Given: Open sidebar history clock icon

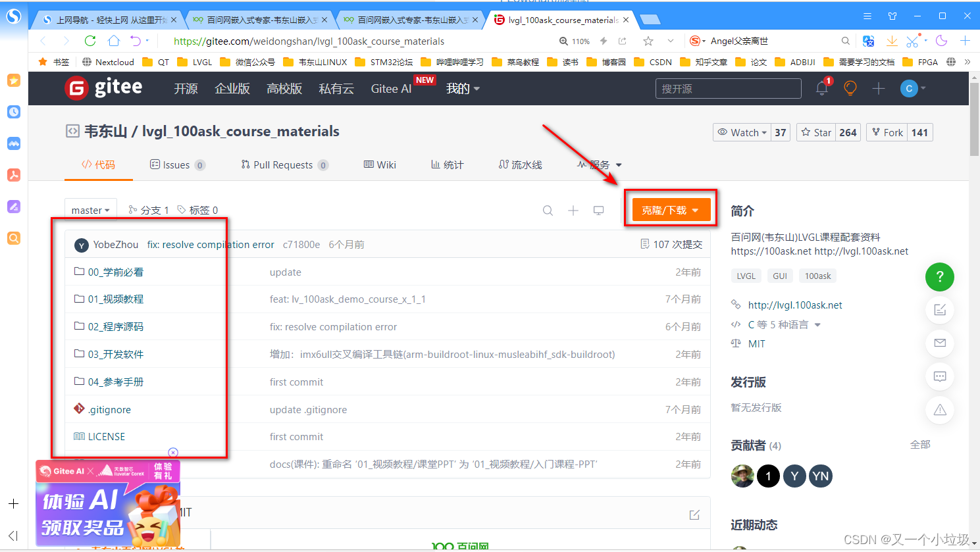Looking at the screenshot, I should click(x=14, y=112).
